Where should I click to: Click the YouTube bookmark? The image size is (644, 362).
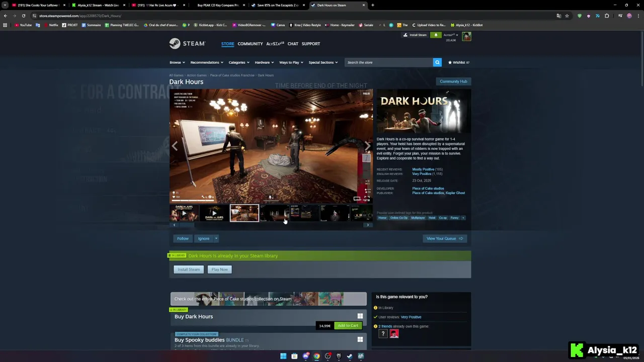[23, 25]
